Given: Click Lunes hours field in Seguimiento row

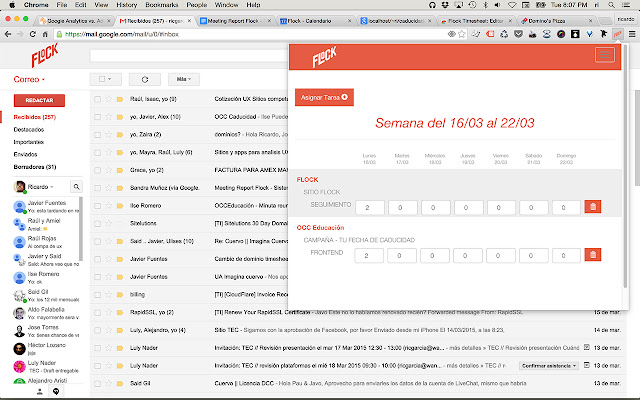Looking at the screenshot, I should tap(369, 207).
